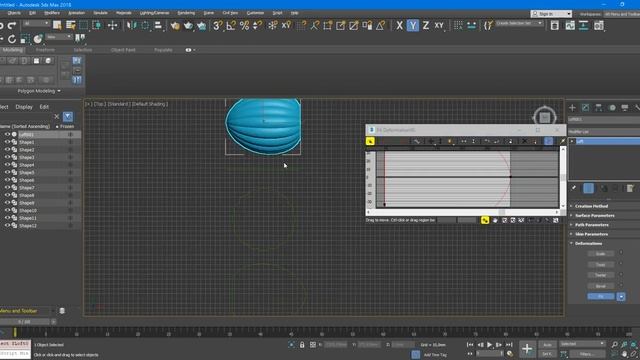
Task: Click the Teeter deformation button
Action: coord(600,276)
